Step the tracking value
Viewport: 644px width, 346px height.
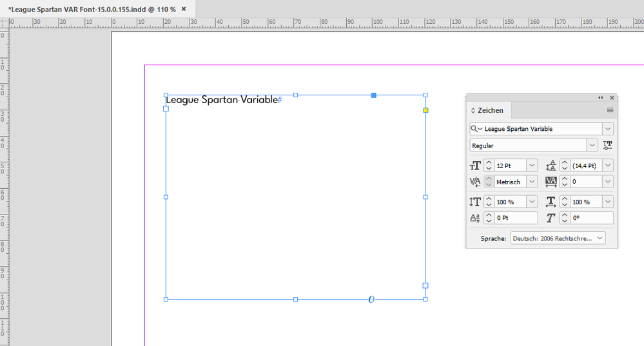pos(565,182)
